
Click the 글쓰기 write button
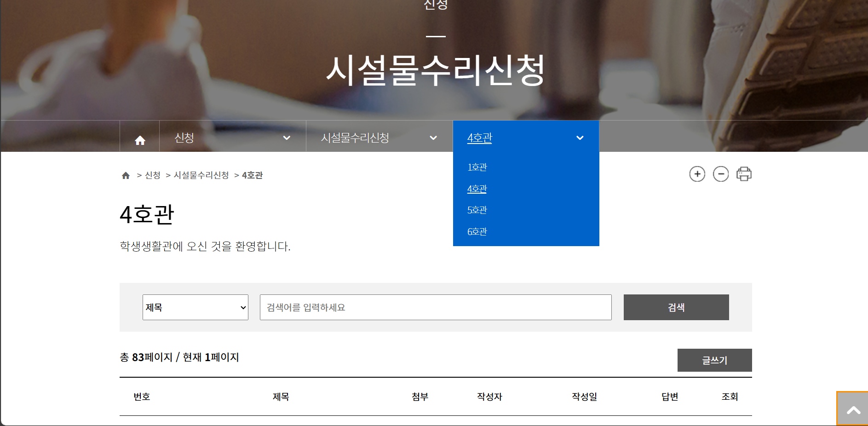(714, 360)
